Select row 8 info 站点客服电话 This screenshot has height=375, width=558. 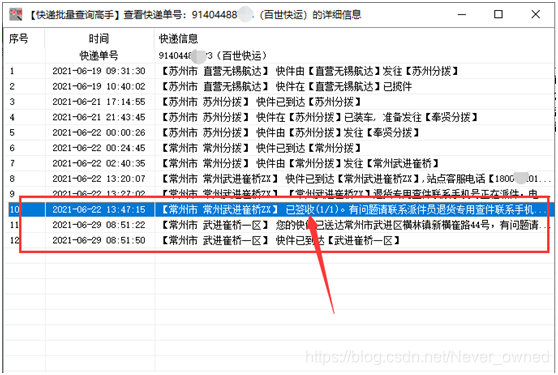point(355,179)
